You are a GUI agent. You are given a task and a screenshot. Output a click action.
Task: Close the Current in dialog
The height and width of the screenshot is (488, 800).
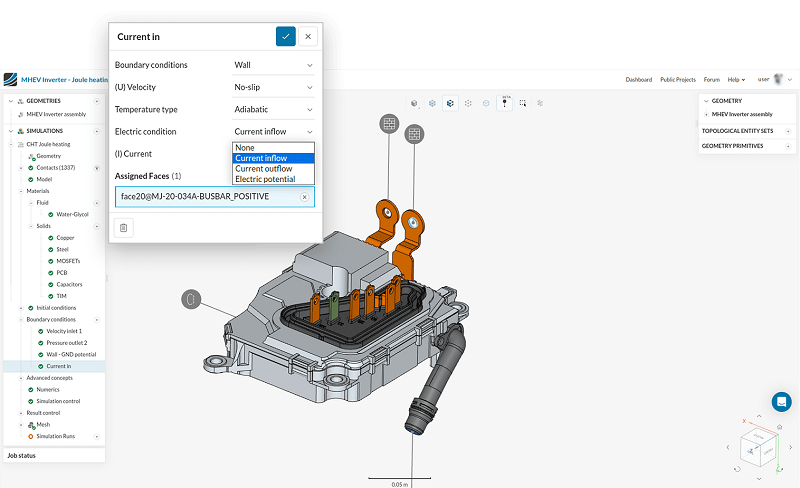[308, 36]
